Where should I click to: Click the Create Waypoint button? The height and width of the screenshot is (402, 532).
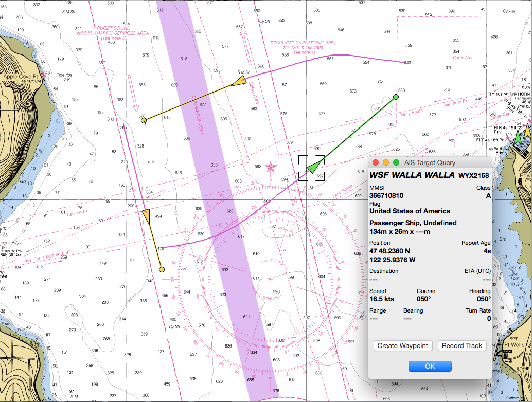tap(403, 345)
